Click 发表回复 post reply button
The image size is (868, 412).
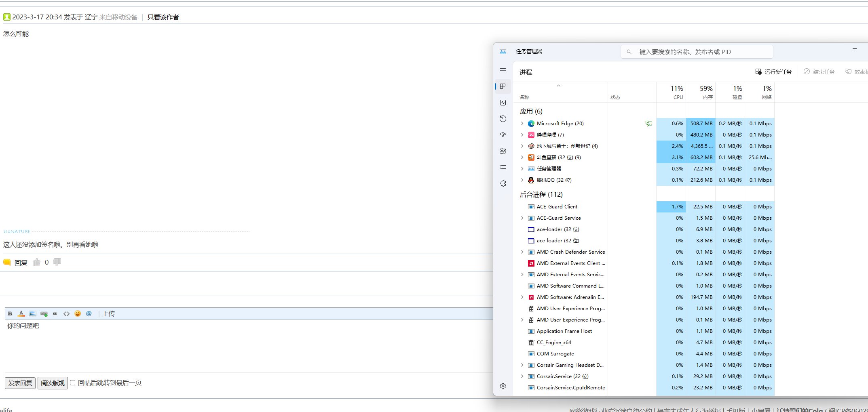pyautogui.click(x=20, y=383)
